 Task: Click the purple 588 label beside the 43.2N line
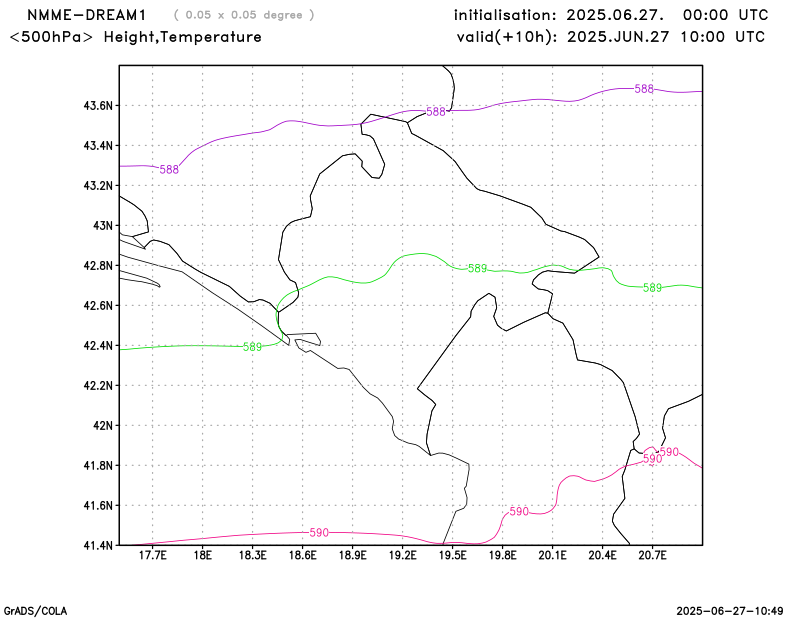pyautogui.click(x=169, y=169)
